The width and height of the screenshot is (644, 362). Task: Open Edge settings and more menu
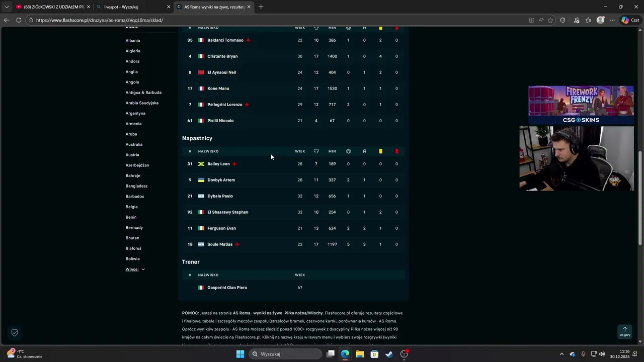pos(612,20)
